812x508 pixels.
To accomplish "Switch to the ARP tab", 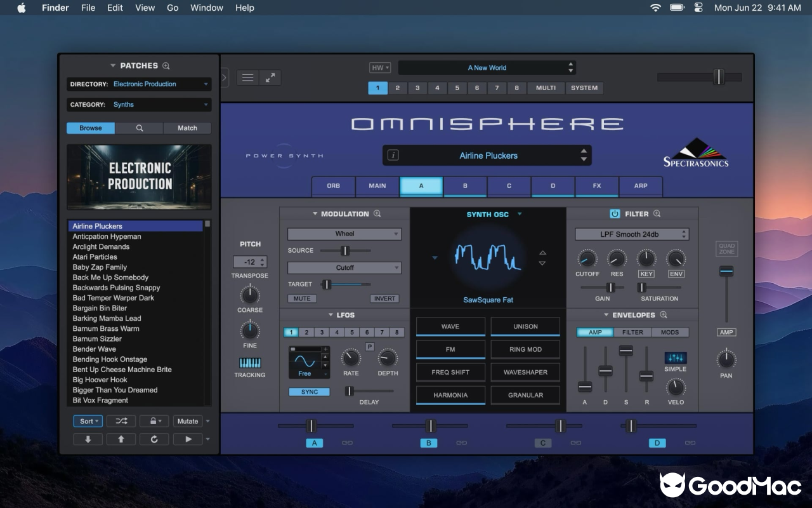I will point(641,186).
